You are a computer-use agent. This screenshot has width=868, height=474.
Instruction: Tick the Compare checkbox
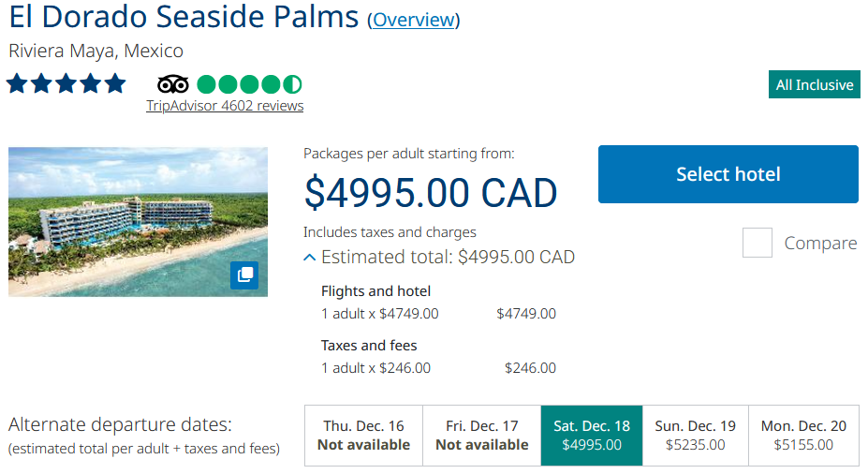tap(757, 244)
